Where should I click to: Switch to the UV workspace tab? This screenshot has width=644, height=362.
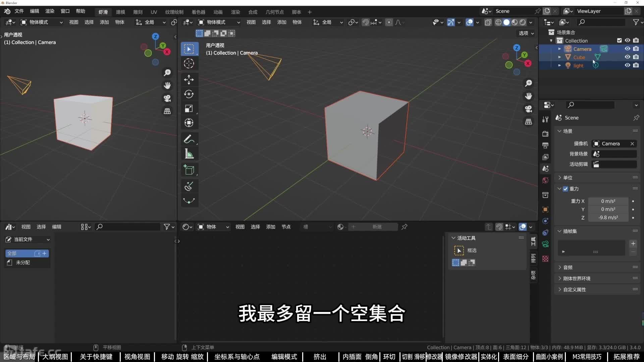[x=154, y=12]
